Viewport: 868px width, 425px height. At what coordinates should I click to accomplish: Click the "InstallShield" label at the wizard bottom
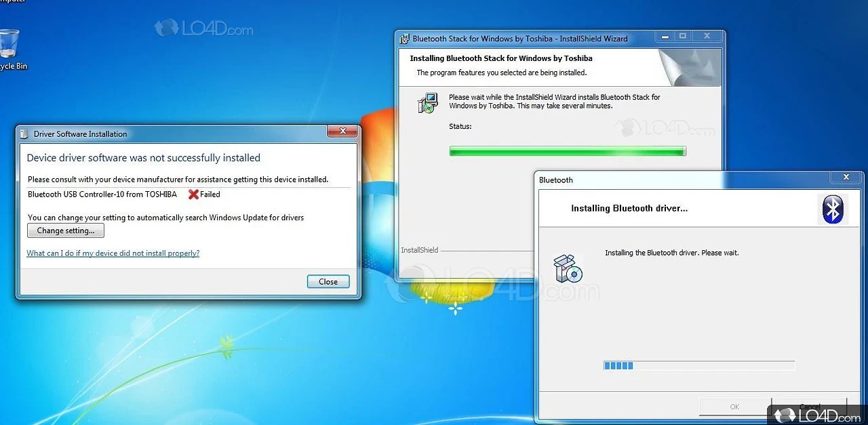coord(420,250)
